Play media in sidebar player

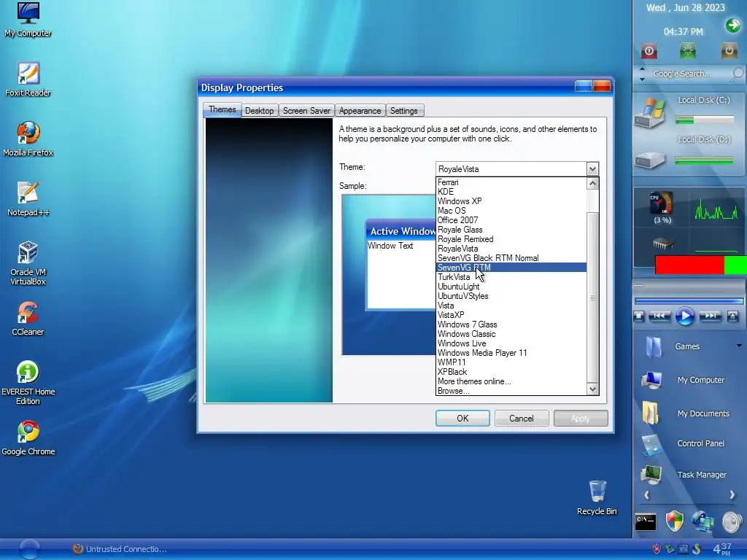click(x=684, y=316)
